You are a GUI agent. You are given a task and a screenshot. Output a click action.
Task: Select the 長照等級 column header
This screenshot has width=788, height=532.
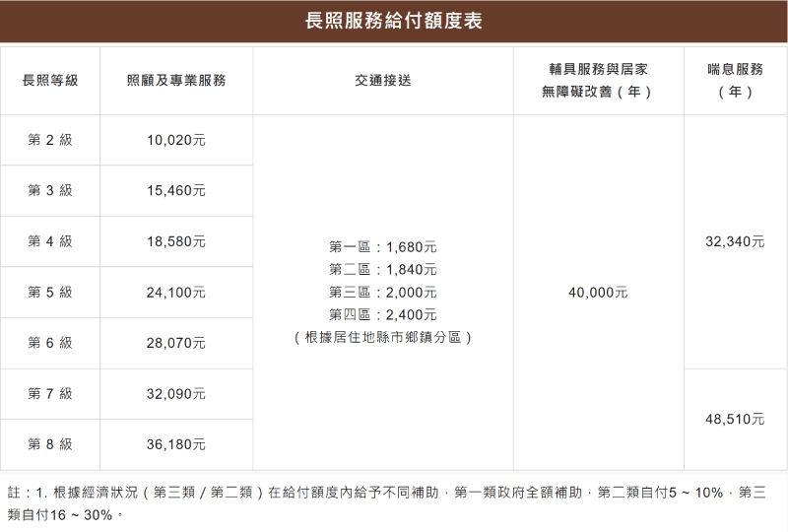49,81
